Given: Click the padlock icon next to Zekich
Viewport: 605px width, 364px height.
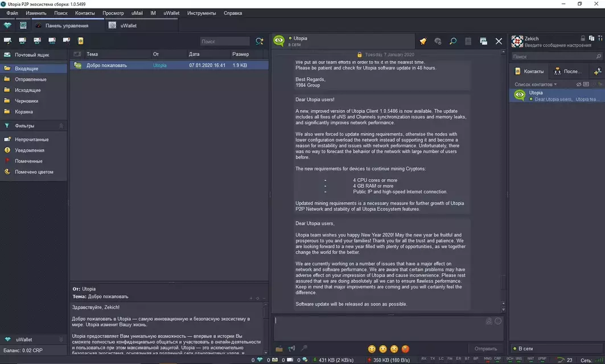Looking at the screenshot, I should point(583,38).
